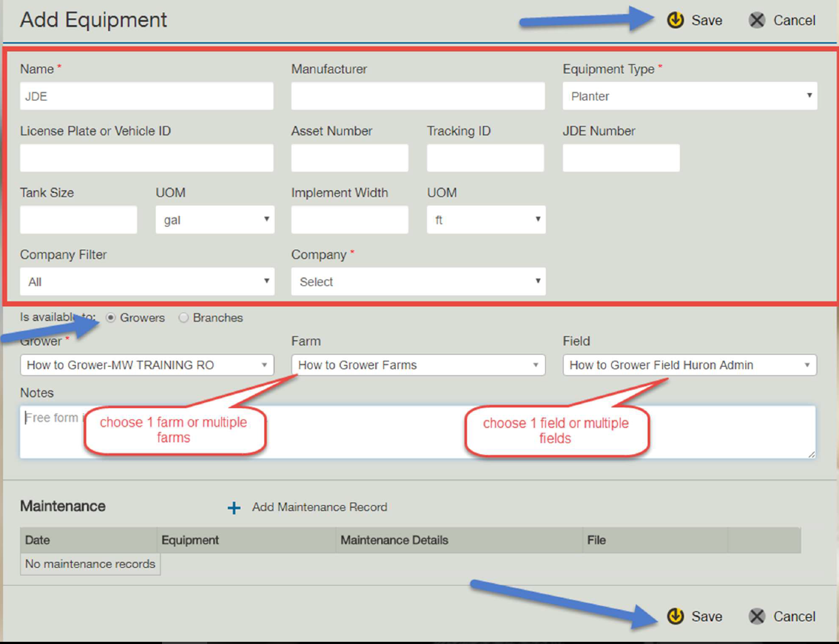Open the Implement Width UOM dropdown showing ft

coord(486,220)
